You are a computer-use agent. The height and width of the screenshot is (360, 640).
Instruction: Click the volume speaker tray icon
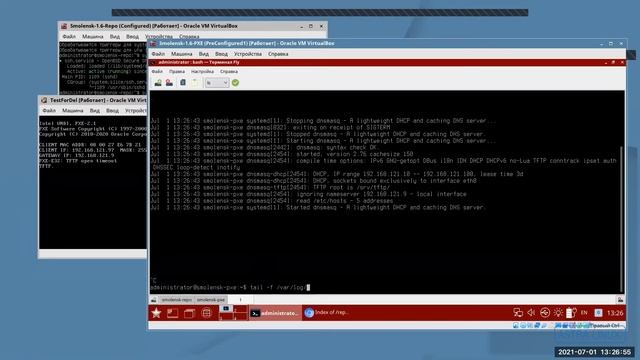[531, 313]
